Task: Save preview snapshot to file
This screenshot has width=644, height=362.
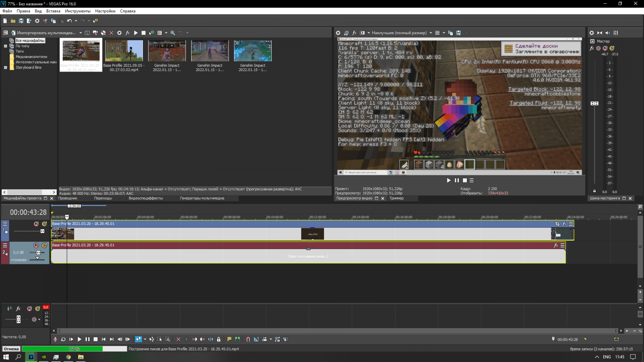Action: coord(458,33)
